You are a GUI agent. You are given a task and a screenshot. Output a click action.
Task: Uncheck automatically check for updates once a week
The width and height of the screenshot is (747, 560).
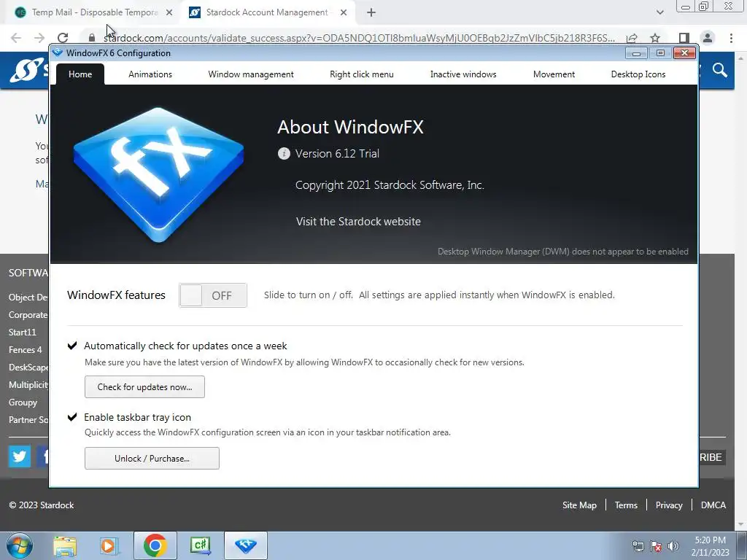tap(72, 346)
